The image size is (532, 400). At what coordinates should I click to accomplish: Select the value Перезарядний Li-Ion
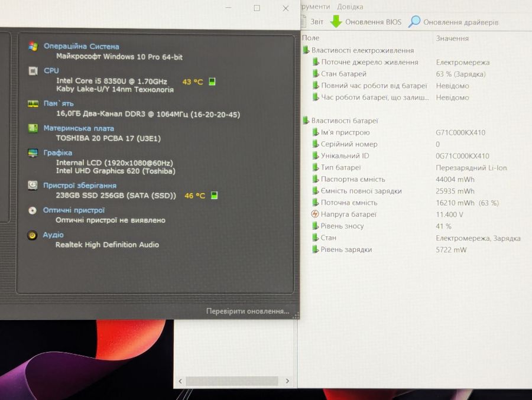tap(471, 168)
